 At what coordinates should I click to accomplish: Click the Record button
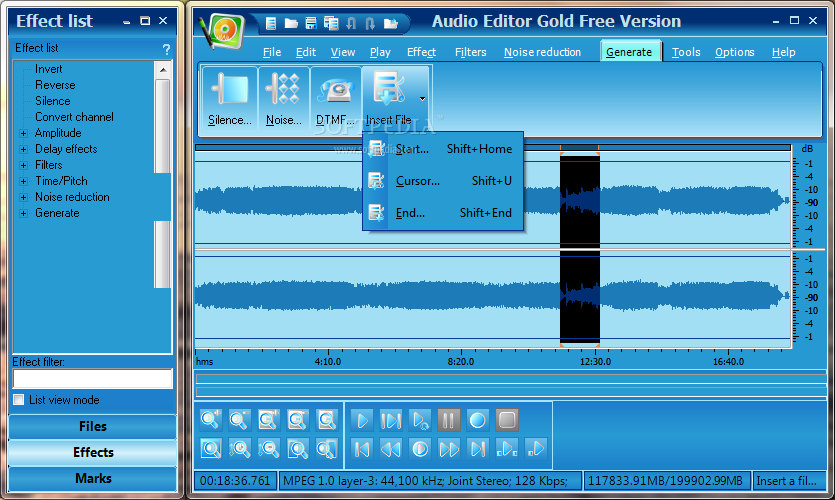point(478,420)
